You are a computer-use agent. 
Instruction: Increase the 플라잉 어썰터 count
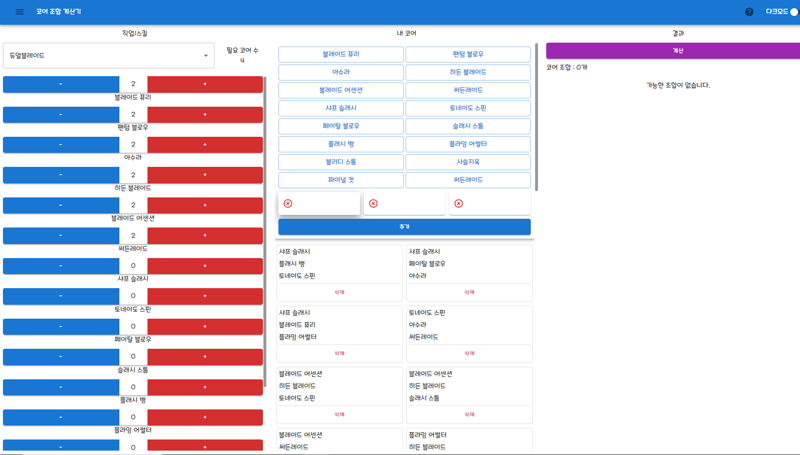coord(205,417)
